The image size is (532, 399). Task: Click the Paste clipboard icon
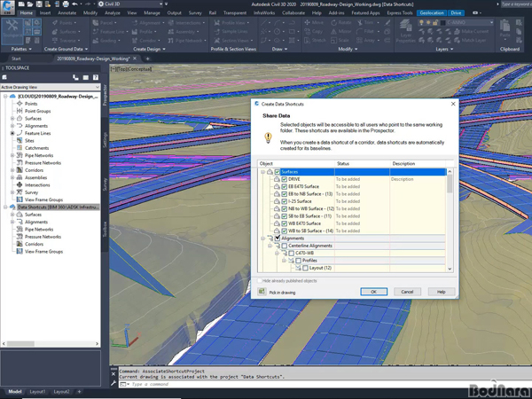505,28
